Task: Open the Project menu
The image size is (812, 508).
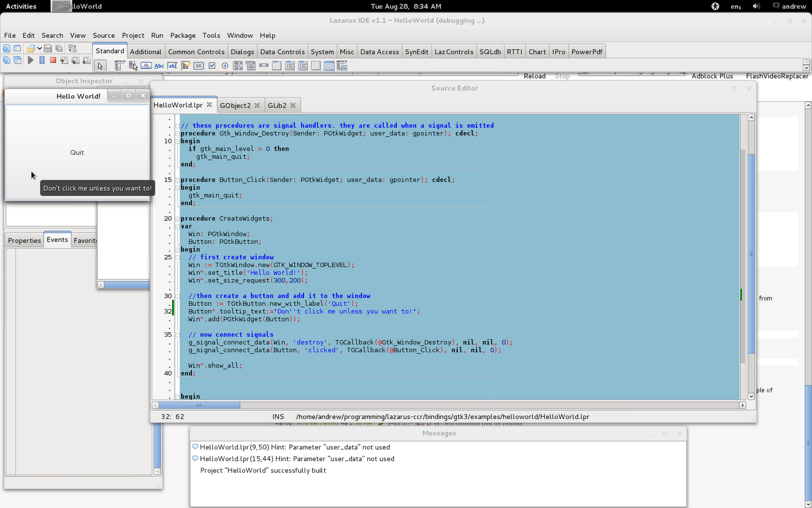Action: point(133,36)
